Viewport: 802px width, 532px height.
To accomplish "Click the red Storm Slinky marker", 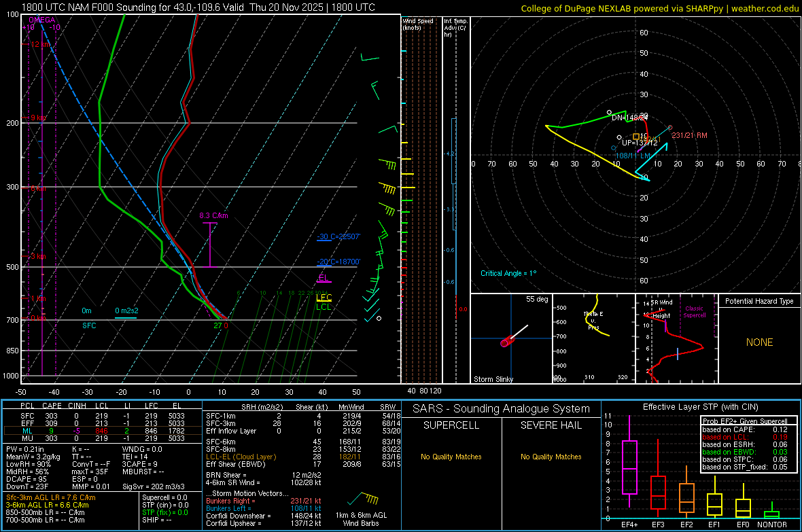I will 506,342.
